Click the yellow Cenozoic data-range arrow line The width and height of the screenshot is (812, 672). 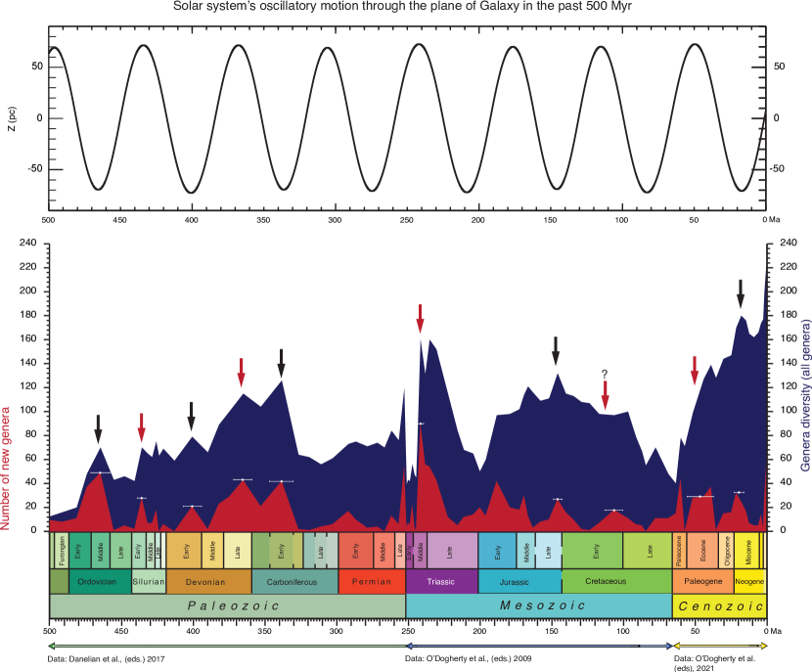pyautogui.click(x=720, y=646)
